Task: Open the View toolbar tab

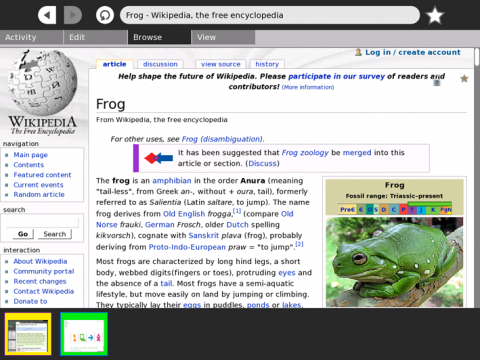Action: coord(223,37)
